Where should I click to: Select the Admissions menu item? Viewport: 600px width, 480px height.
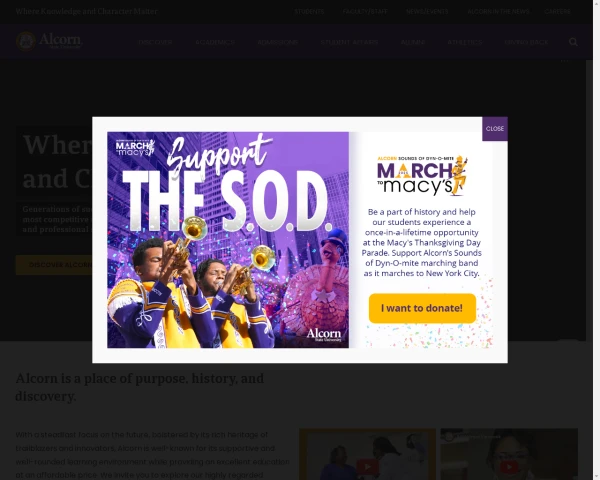[x=277, y=42]
